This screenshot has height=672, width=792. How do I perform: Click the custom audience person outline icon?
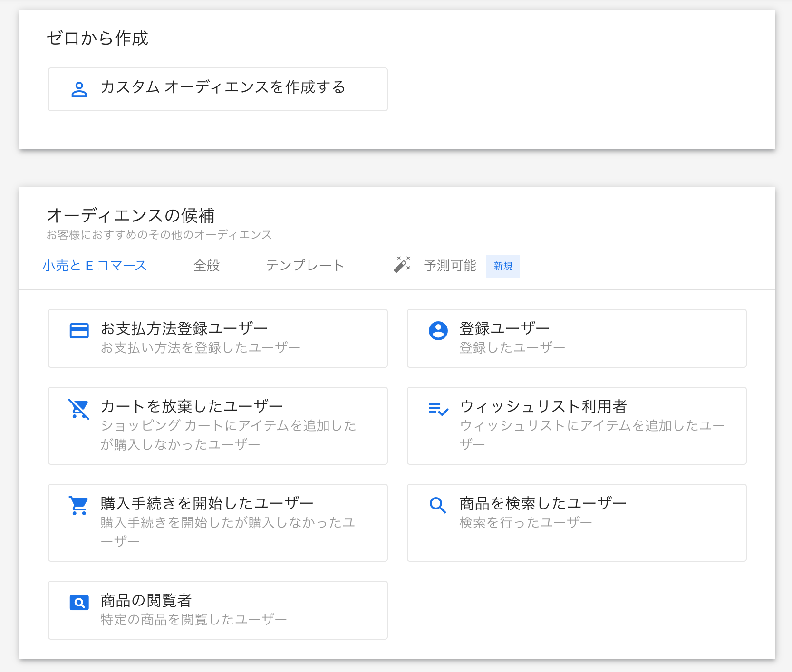coord(79,89)
